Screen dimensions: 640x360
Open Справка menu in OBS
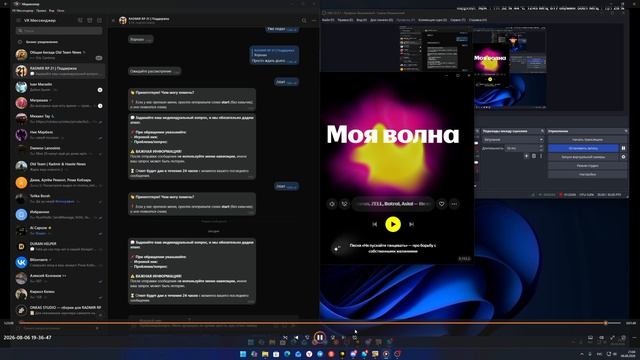point(478,20)
